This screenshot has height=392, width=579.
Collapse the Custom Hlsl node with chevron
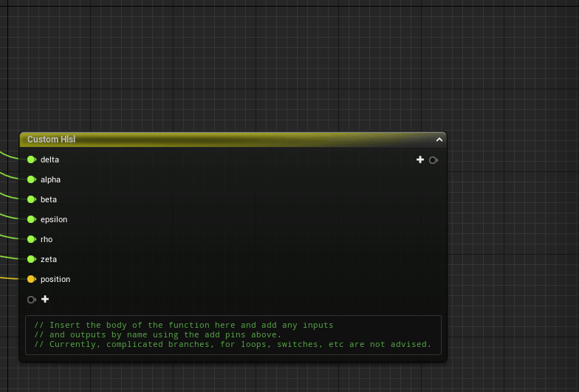[439, 139]
